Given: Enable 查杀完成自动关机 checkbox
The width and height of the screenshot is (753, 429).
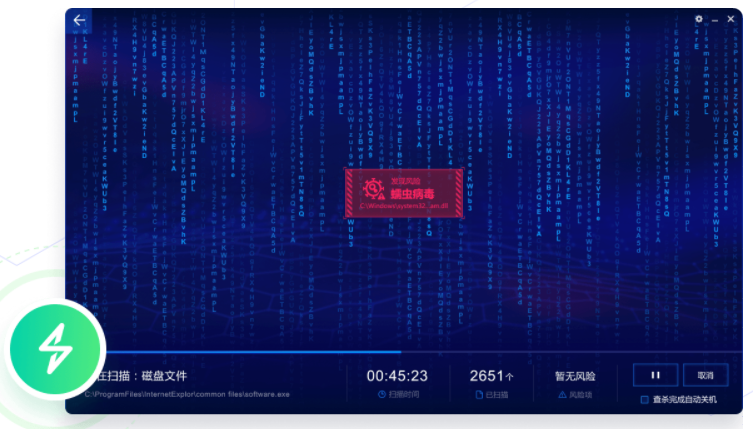Looking at the screenshot, I should pyautogui.click(x=644, y=400).
